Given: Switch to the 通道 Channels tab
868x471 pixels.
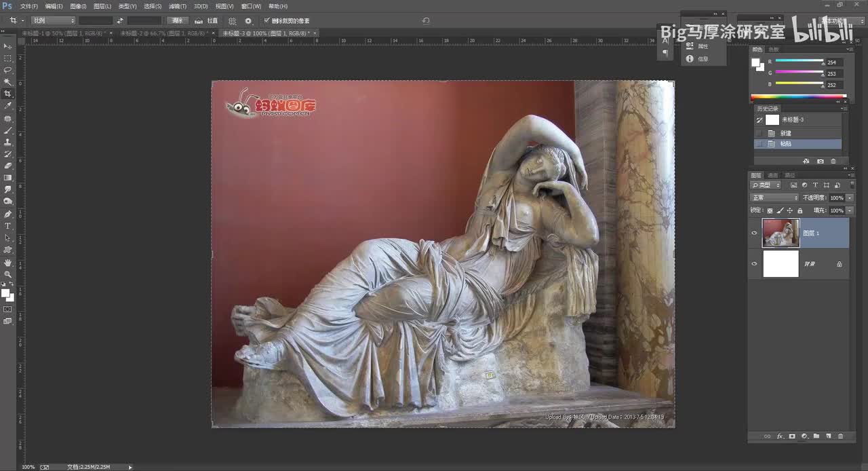Looking at the screenshot, I should click(773, 175).
